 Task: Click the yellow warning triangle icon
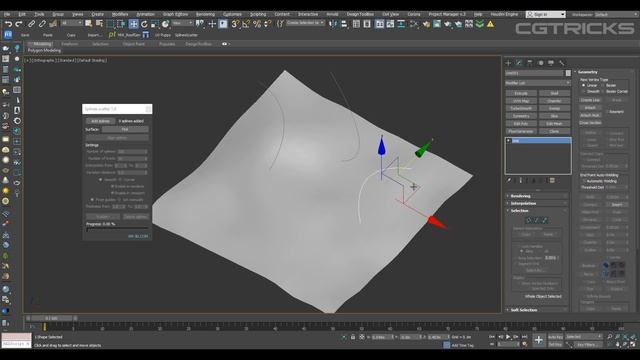pyautogui.click(x=490, y=24)
